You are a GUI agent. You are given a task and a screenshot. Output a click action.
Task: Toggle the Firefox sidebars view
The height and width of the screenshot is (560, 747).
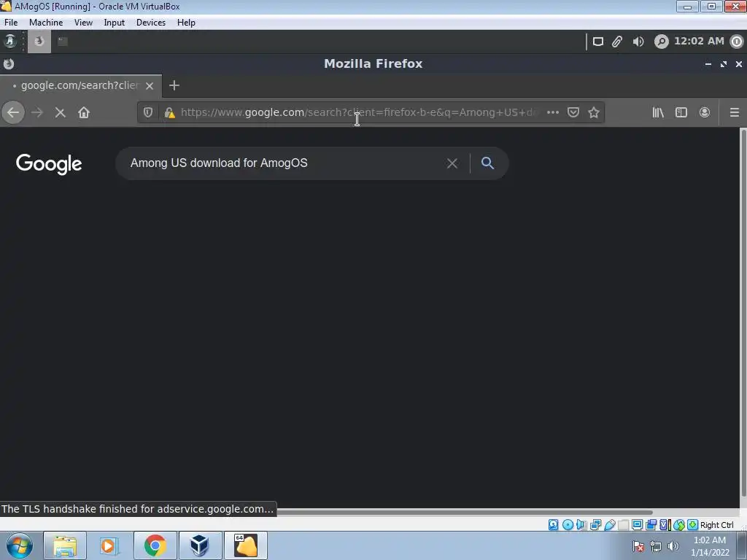[681, 112]
